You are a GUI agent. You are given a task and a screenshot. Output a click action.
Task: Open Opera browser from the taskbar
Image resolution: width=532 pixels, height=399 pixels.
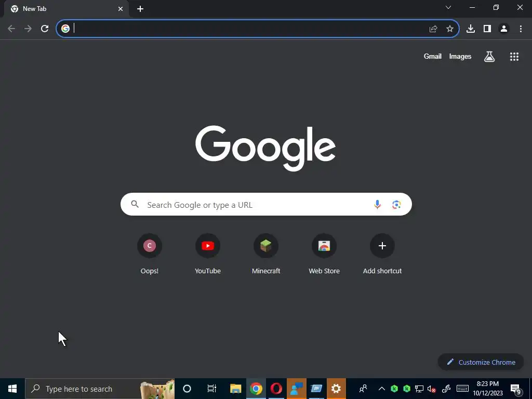276,389
